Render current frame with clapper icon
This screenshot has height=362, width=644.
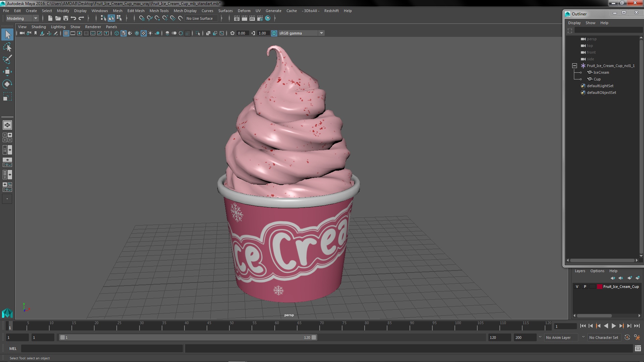(x=245, y=18)
